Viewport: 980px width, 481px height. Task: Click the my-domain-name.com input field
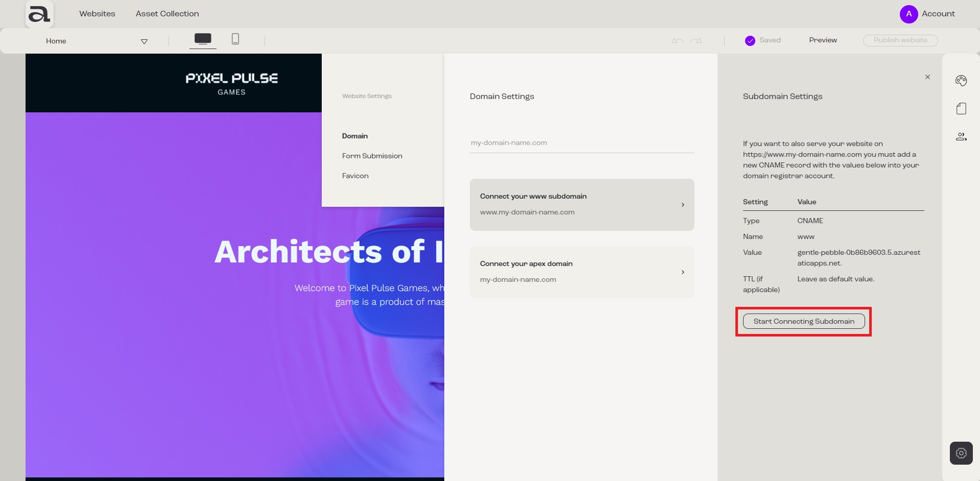point(582,143)
